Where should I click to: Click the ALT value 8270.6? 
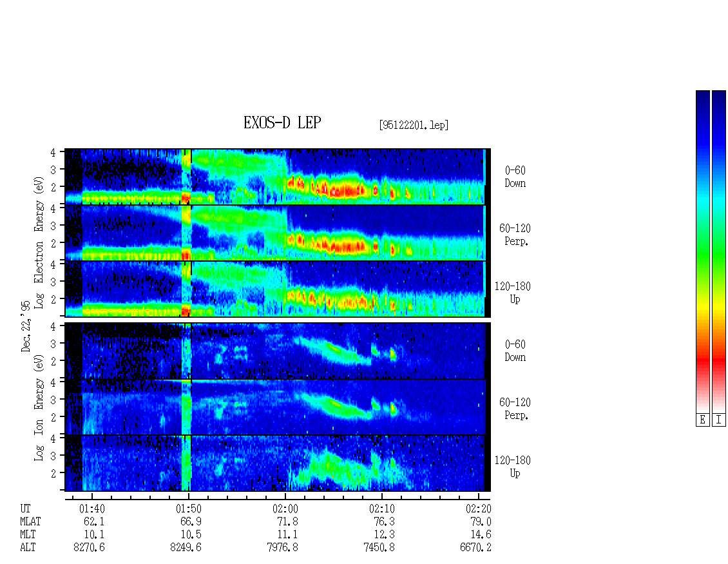click(x=89, y=548)
